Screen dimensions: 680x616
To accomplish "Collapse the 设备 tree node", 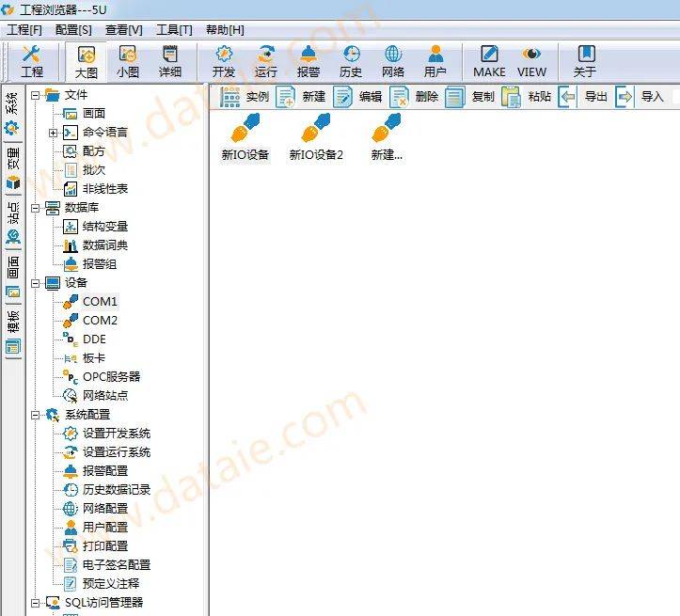I will tap(35, 283).
